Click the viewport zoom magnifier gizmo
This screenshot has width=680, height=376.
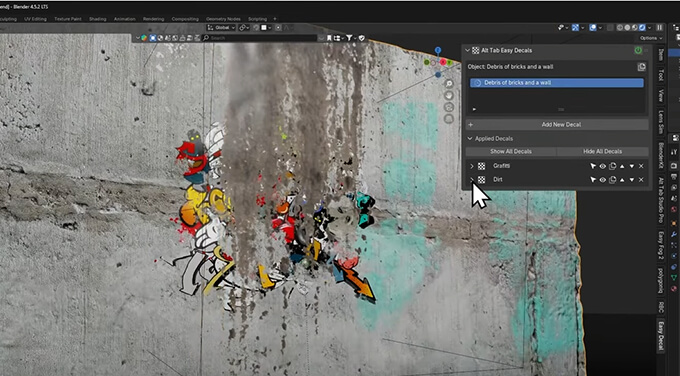coord(449,84)
